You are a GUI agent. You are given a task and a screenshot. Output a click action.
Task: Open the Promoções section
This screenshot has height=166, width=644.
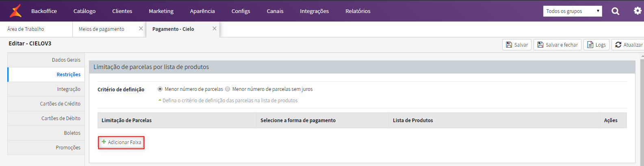click(46, 147)
